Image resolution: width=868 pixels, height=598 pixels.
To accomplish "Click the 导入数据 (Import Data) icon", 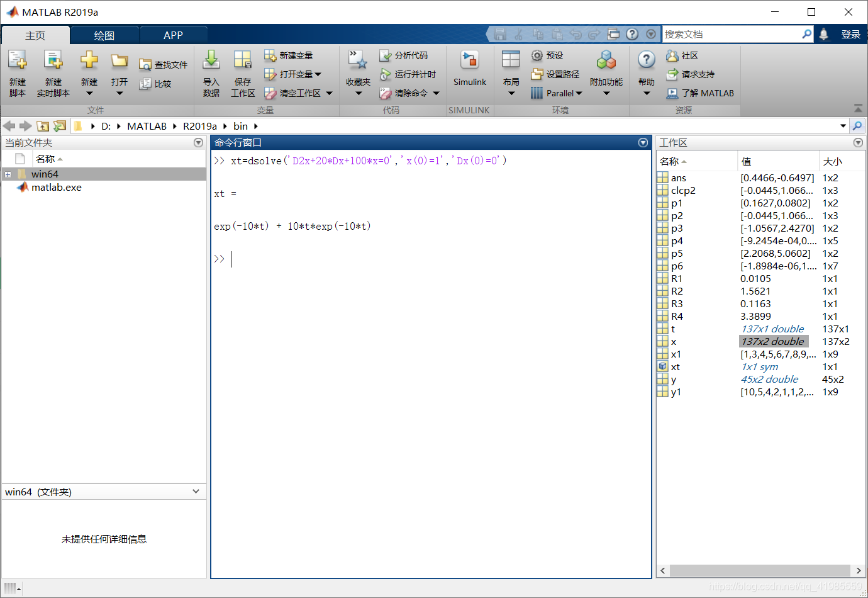I will click(211, 60).
